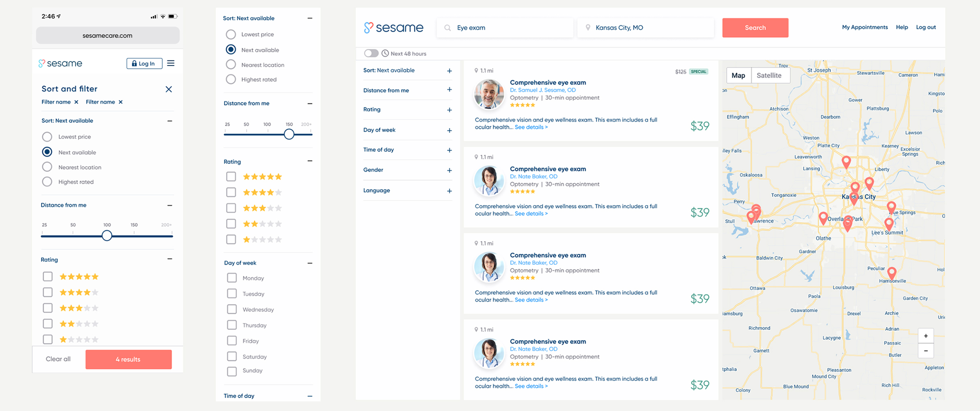Click the distance pin icon on first result card
The height and width of the screenshot is (411, 980).
click(x=476, y=70)
